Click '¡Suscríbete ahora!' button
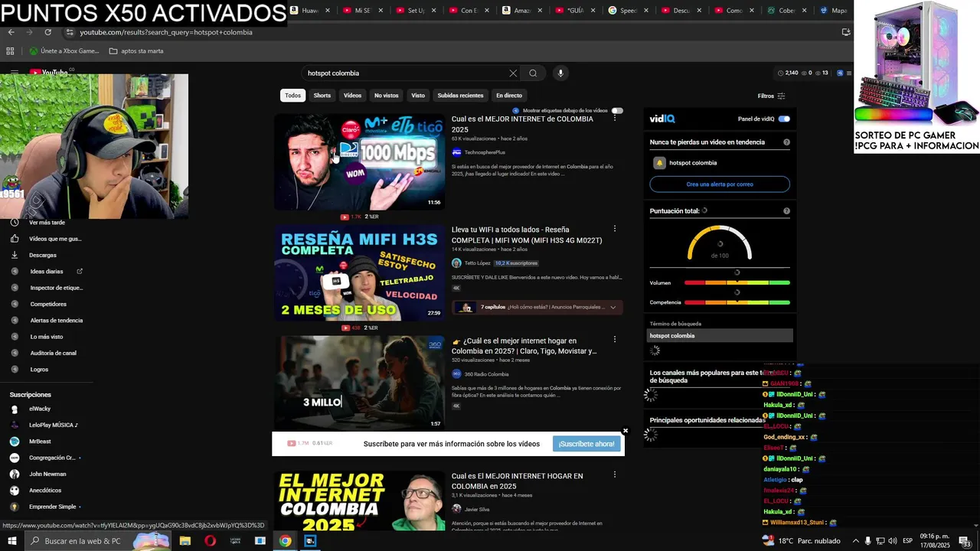The image size is (980, 551). tap(586, 444)
